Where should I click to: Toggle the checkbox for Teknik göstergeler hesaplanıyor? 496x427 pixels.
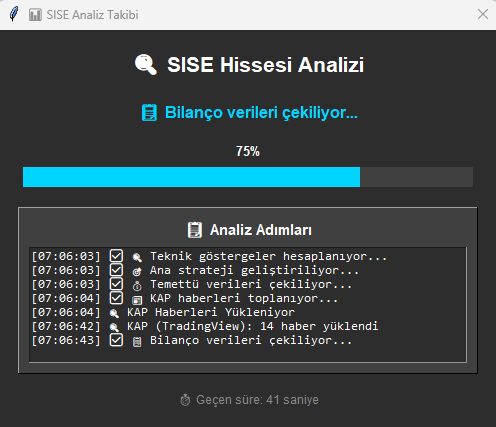pyautogui.click(x=116, y=256)
